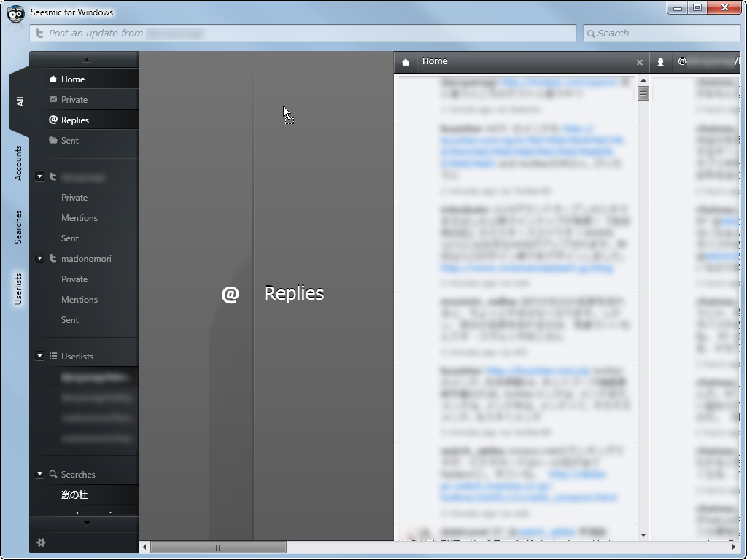The height and width of the screenshot is (560, 747).
Task: Switch to the All vertical tab
Action: tap(20, 101)
